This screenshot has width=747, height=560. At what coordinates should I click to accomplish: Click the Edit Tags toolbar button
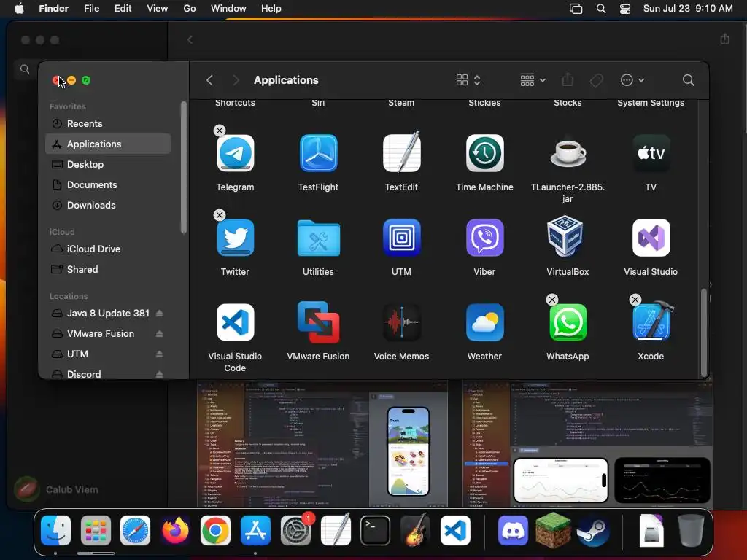tap(597, 80)
